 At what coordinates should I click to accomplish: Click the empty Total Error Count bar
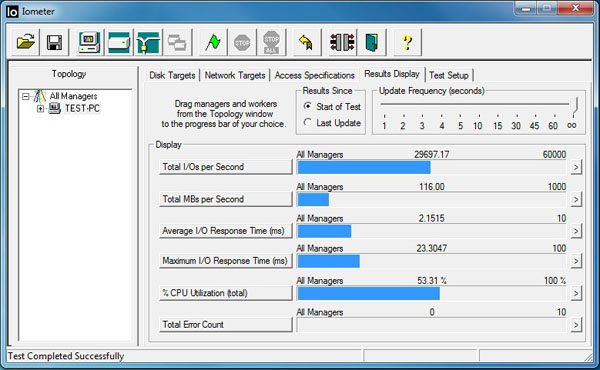click(431, 325)
